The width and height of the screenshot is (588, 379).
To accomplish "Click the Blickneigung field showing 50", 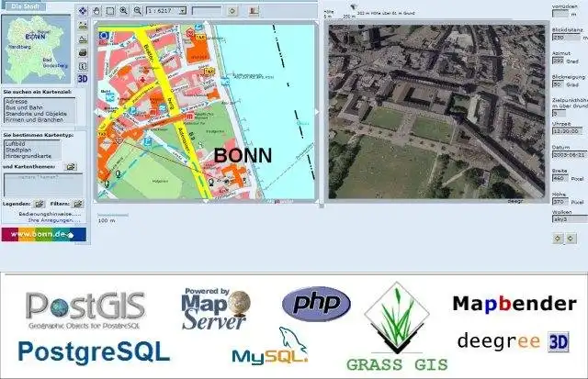I will click(x=558, y=84).
